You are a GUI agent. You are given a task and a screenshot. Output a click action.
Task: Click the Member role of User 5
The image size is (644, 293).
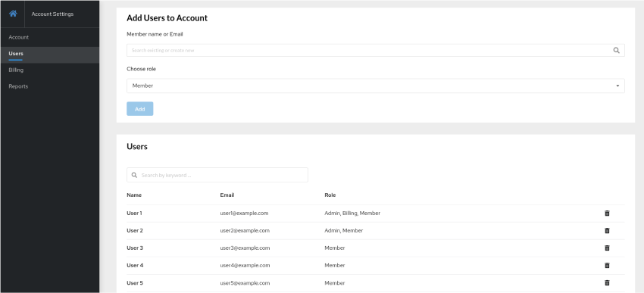click(335, 282)
